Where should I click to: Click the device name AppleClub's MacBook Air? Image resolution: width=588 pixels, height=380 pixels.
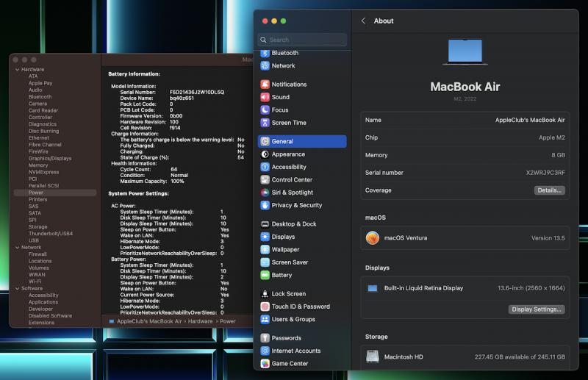tap(530, 120)
